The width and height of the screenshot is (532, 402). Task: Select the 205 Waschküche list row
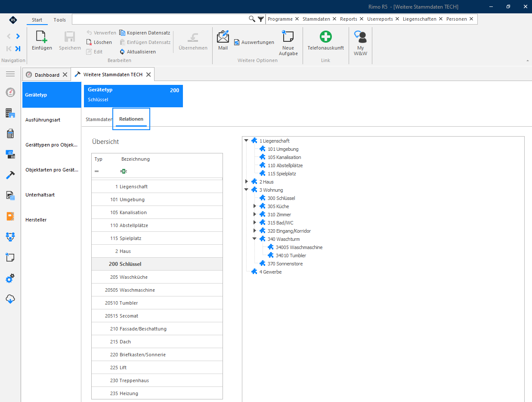pos(157,277)
